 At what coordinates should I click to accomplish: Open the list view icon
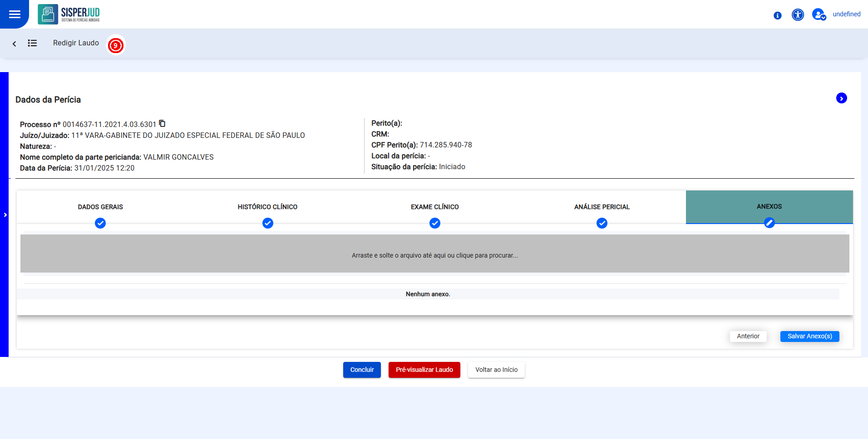coord(32,43)
